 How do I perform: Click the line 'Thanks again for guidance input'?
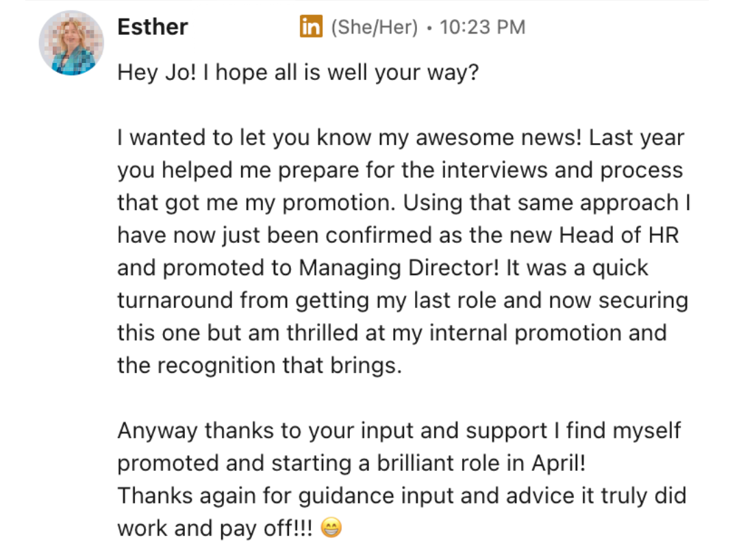[401, 496]
